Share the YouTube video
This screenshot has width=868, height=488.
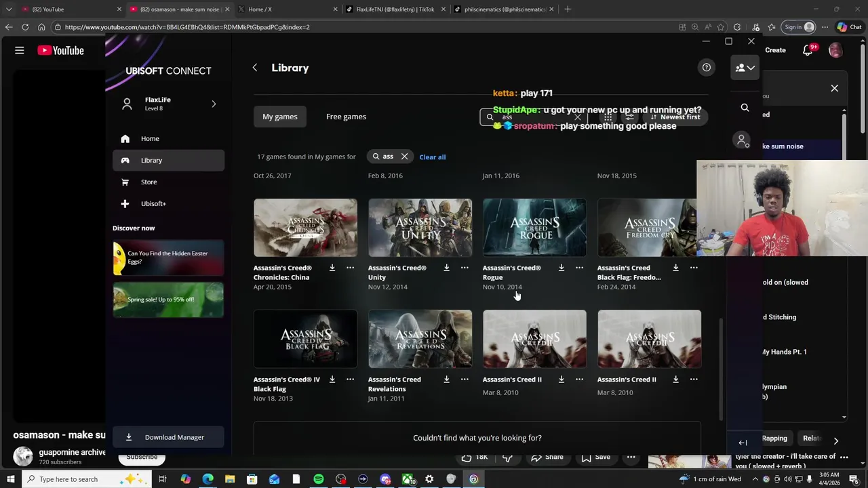[x=547, y=457]
